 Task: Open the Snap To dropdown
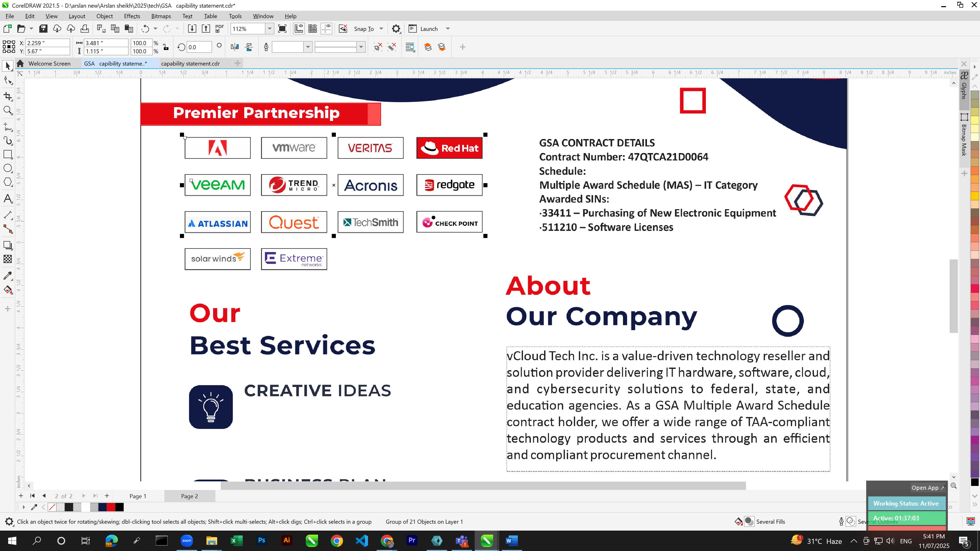point(381,29)
